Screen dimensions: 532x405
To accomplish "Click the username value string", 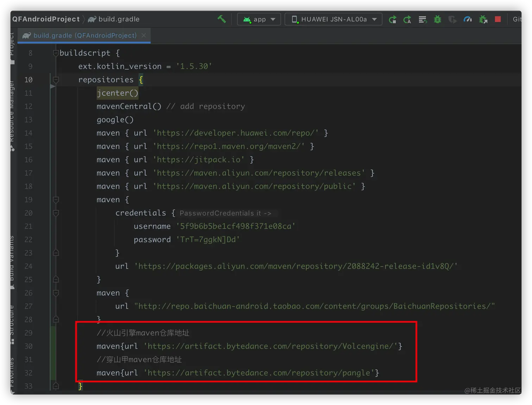I will pyautogui.click(x=236, y=226).
